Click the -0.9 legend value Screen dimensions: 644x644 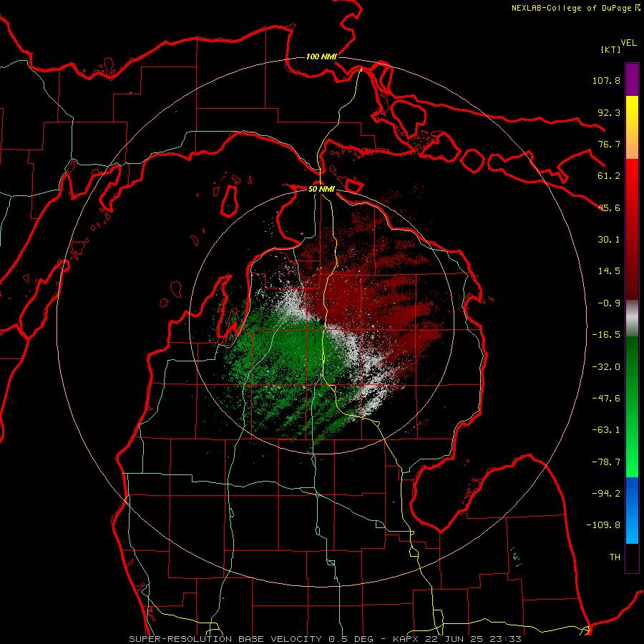pyautogui.click(x=609, y=303)
